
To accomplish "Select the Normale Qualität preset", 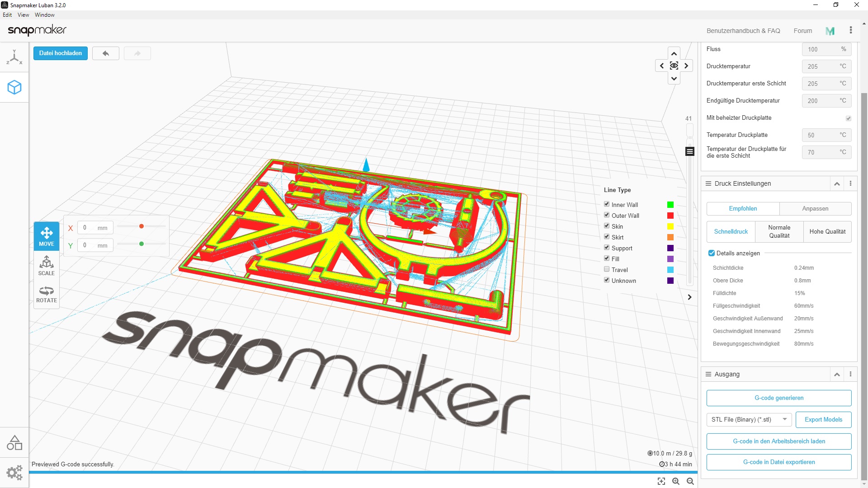I will [779, 231].
